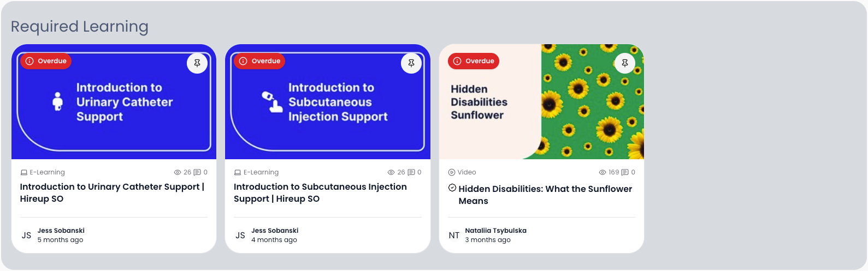Click Overdue badge on Urinary Catheter card

46,61
